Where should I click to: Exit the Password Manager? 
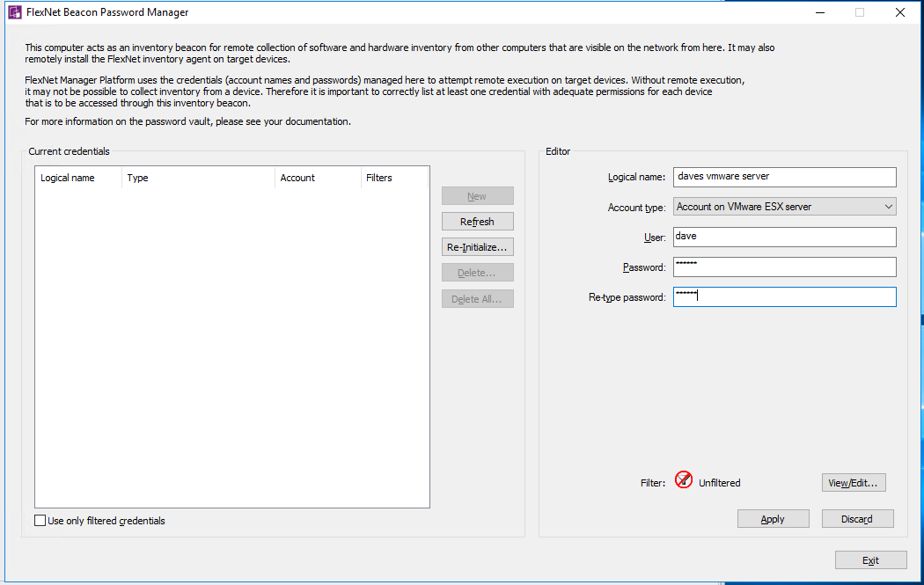870,560
